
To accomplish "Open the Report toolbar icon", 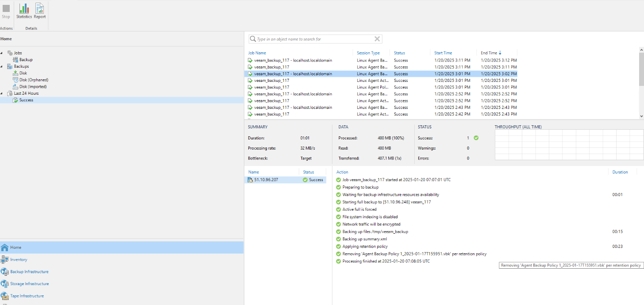I will click(x=40, y=11).
